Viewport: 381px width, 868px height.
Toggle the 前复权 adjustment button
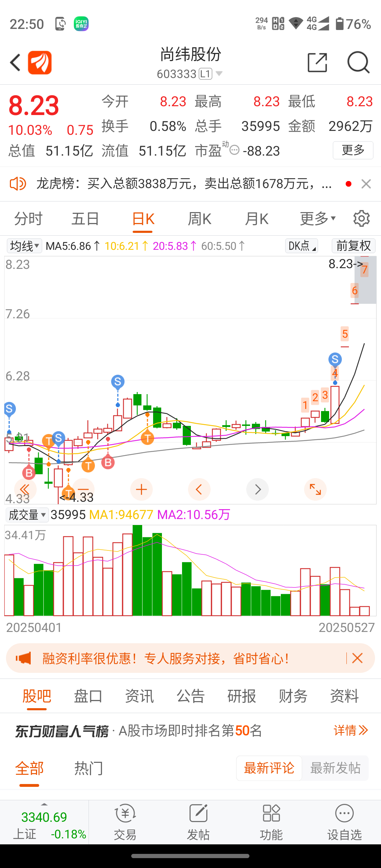click(353, 246)
